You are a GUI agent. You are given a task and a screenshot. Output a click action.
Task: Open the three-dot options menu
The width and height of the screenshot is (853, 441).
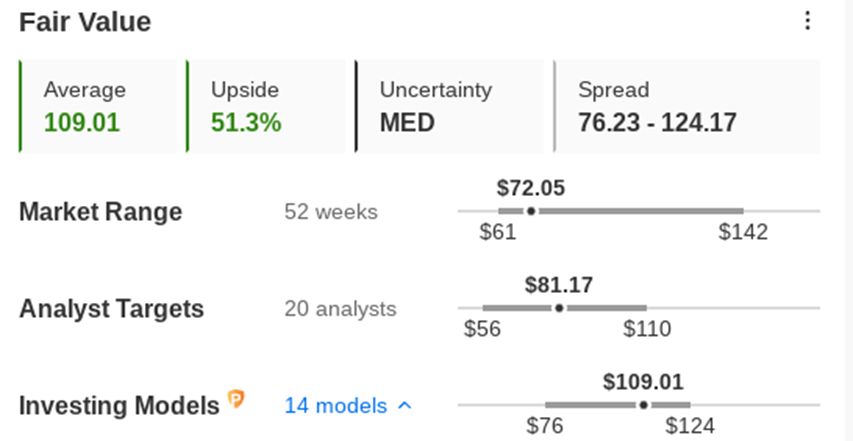click(808, 21)
